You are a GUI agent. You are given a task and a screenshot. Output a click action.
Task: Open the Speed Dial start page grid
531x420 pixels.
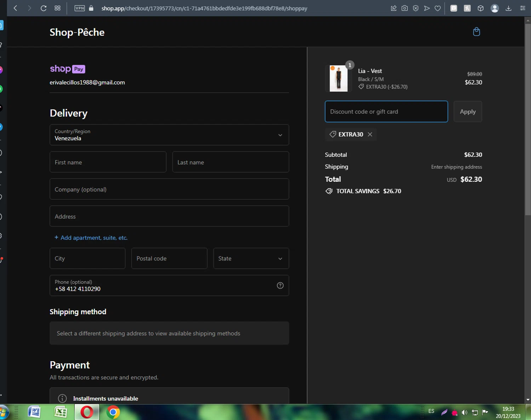57,8
